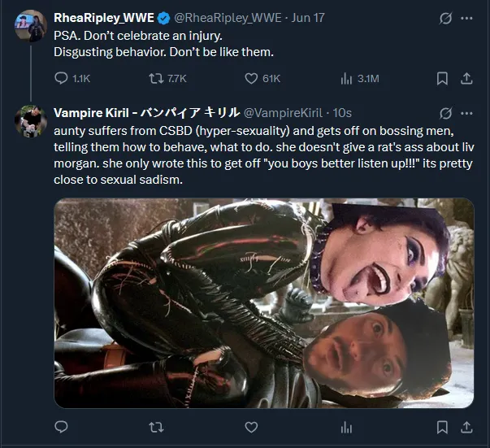Open RheaRipley_WWE profile name link
The height and width of the screenshot is (448, 490).
(103, 18)
